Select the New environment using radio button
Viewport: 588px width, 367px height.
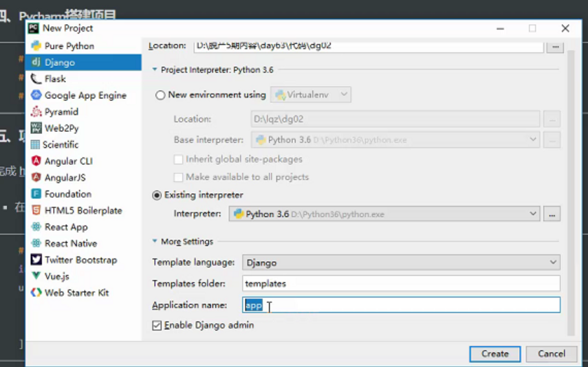[x=161, y=96]
